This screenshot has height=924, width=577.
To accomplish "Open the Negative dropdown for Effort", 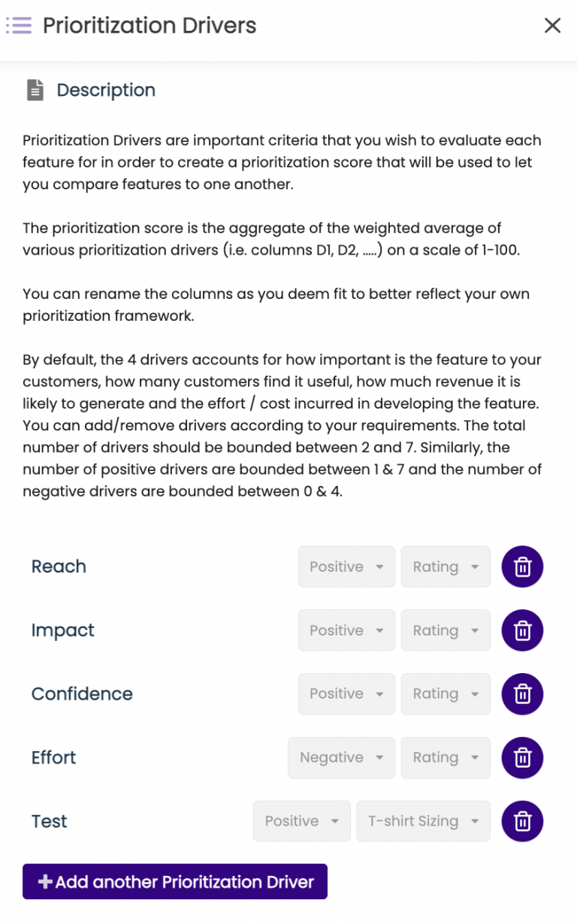I will [x=341, y=758].
